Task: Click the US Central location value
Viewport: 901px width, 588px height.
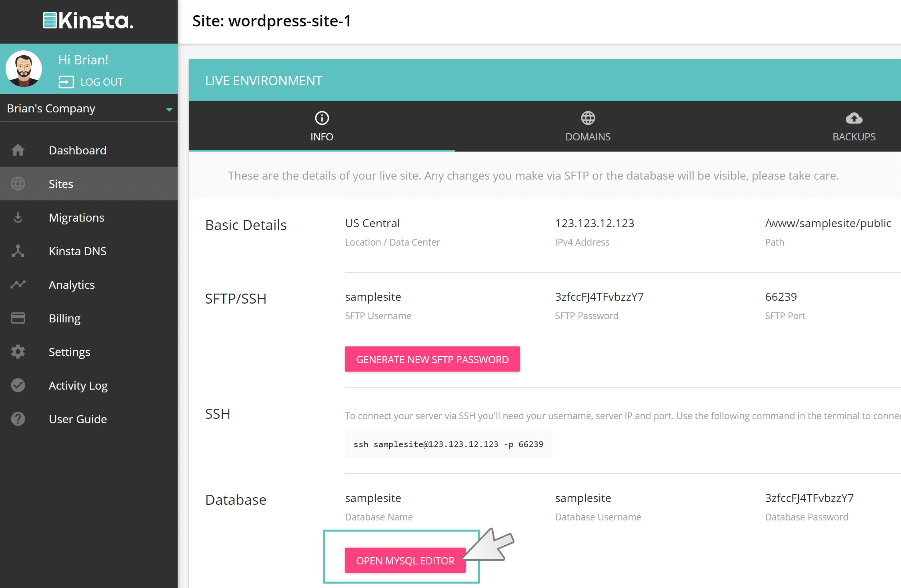Action: [372, 223]
